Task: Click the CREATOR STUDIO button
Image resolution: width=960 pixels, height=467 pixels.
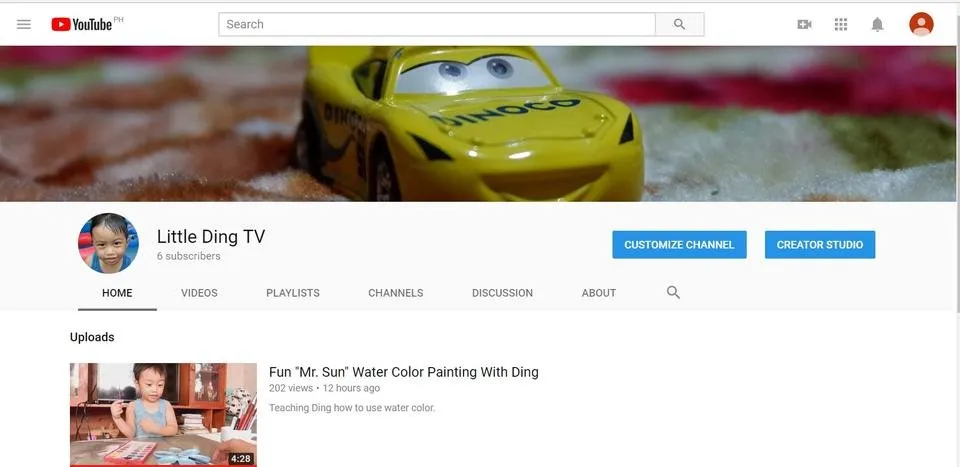Action: point(820,244)
